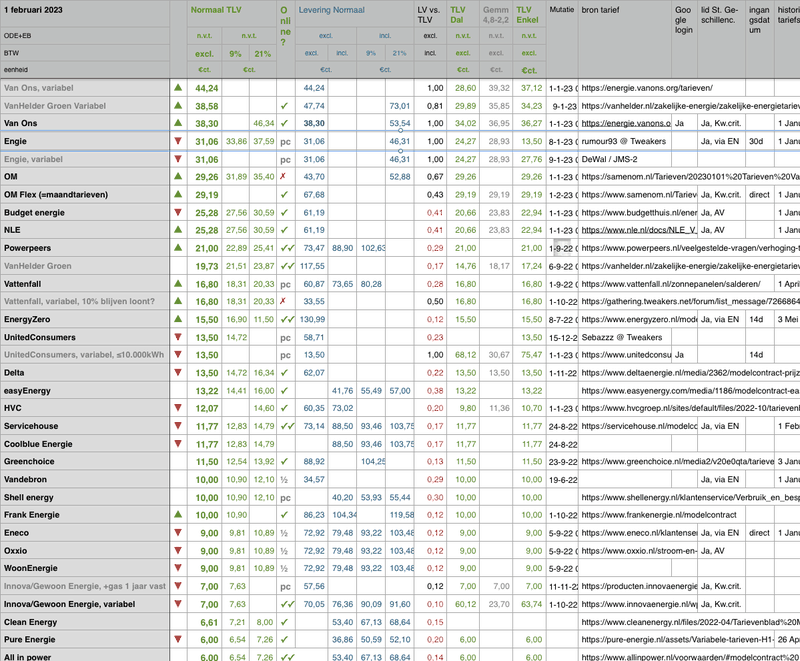Click the red down triangle in the Engie row
Image resolution: width=800 pixels, height=661 pixels.
(178, 141)
